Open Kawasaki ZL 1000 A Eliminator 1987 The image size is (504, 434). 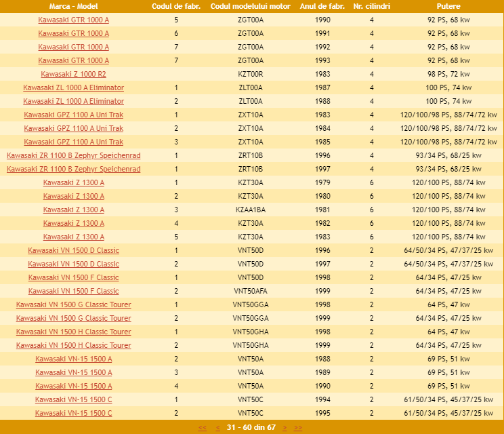73,87
